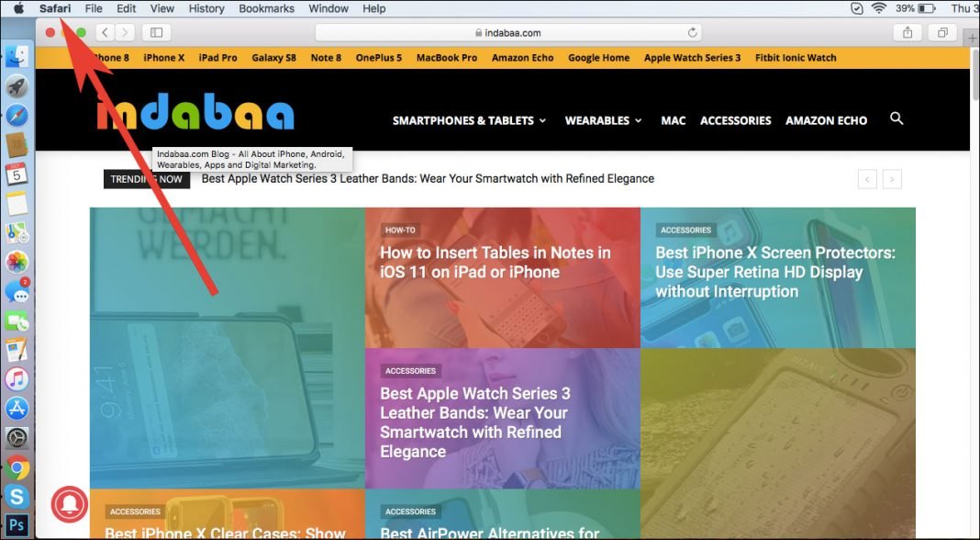Open Amazon Echo in main nav

pos(826,120)
